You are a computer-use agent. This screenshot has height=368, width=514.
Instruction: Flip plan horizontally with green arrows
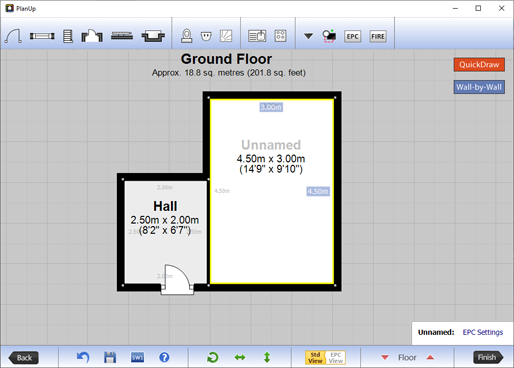tap(240, 358)
